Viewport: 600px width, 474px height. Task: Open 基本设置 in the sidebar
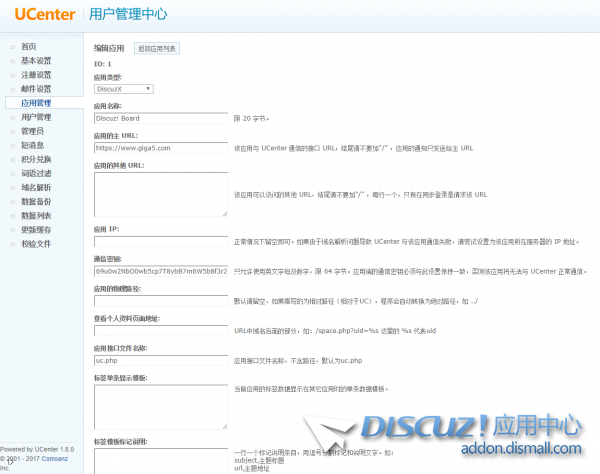tap(36, 61)
